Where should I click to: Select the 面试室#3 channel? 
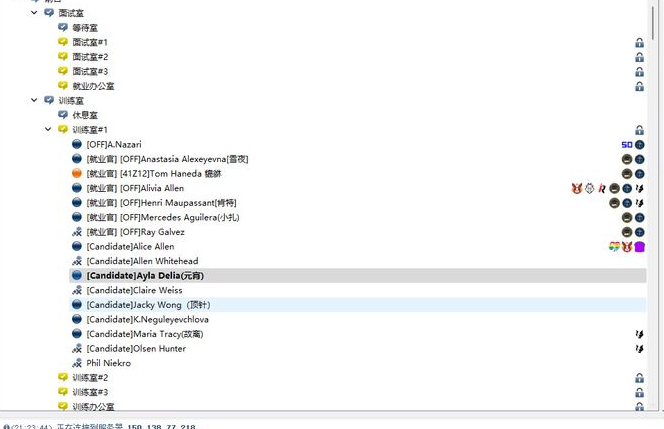tap(90, 72)
